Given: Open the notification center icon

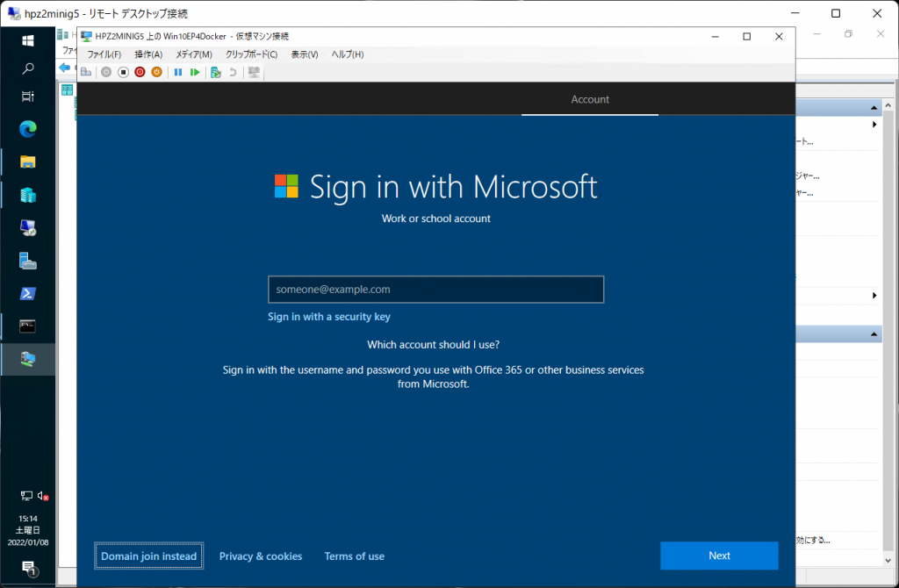Looking at the screenshot, I should (29, 568).
